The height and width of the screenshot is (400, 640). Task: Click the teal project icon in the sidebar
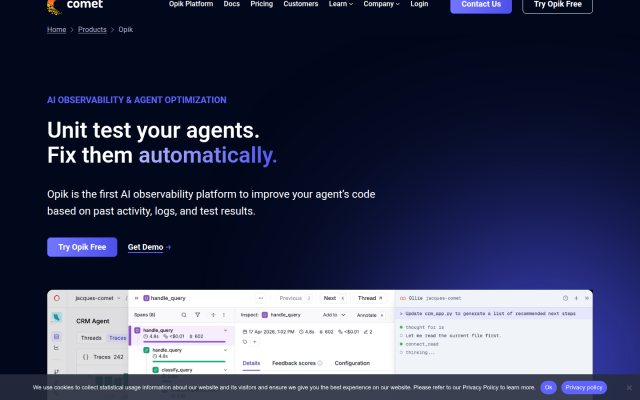coord(57,317)
